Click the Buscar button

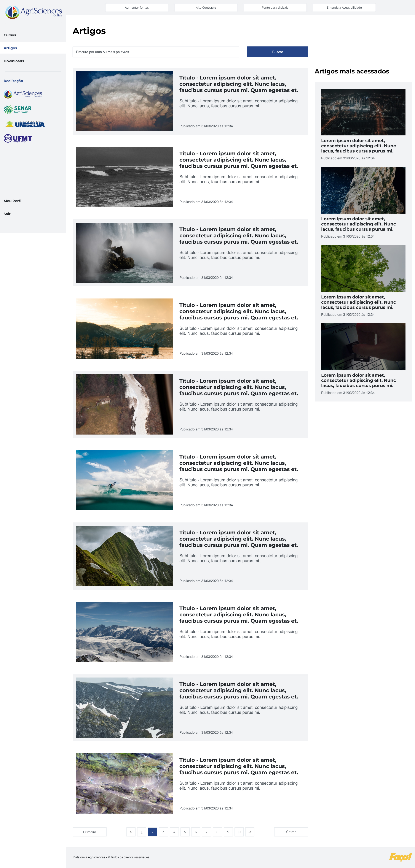point(278,52)
